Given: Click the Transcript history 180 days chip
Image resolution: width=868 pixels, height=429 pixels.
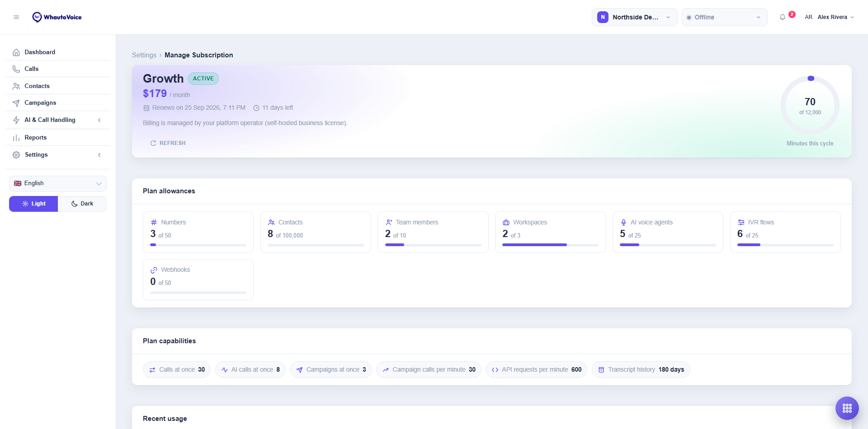Looking at the screenshot, I should point(641,369).
